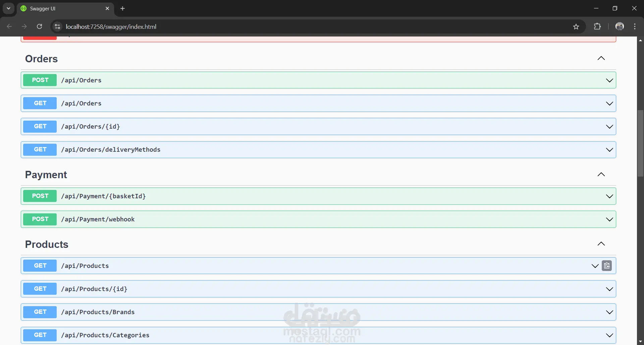
Task: Collapse the Orders section chevron
Action: tap(601, 58)
